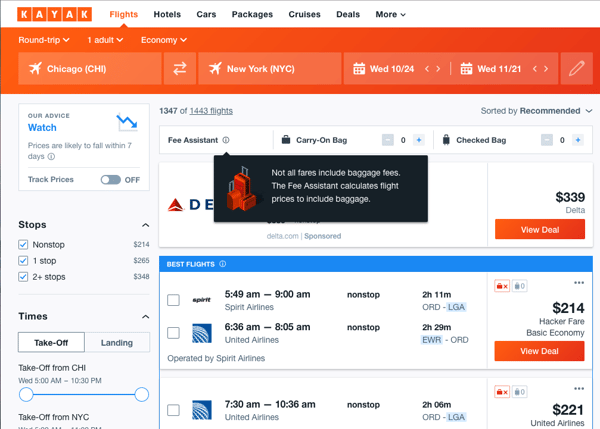Image resolution: width=600 pixels, height=429 pixels.
Task: Go to previous departure date
Action: pos(427,69)
